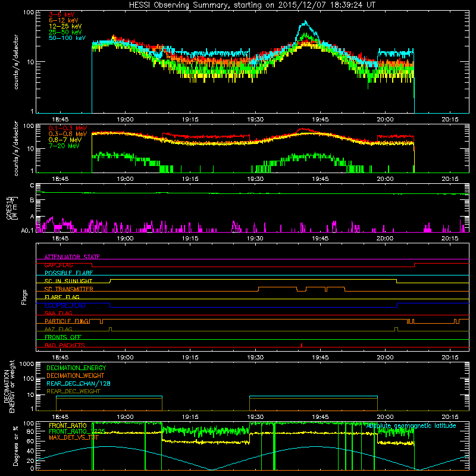Click the SC_IN_SUNLIGHT flag label
This screenshot has height=476, width=476.
(x=68, y=281)
